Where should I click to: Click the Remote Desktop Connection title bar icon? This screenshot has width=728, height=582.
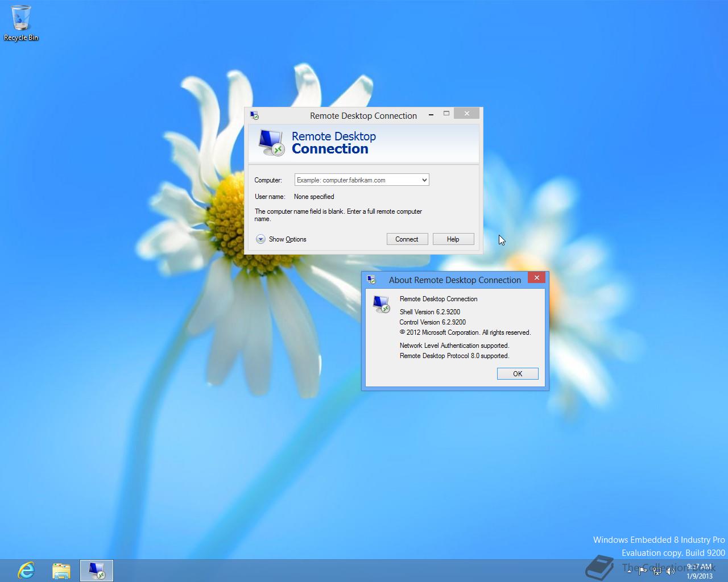coord(255,115)
